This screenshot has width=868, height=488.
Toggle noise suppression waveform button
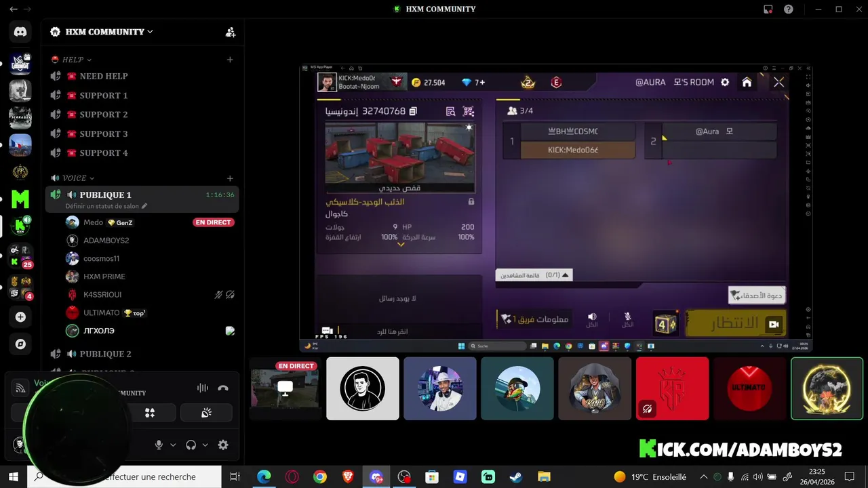tap(202, 388)
